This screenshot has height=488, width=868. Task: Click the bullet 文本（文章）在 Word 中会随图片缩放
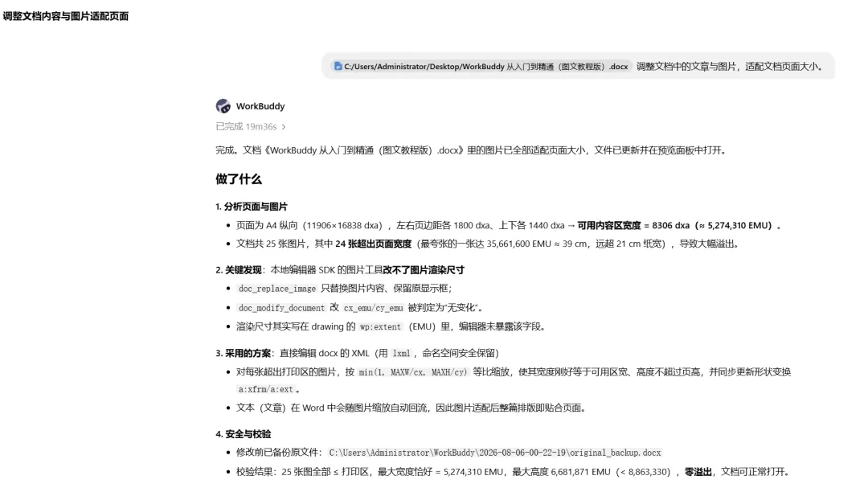click(x=411, y=408)
